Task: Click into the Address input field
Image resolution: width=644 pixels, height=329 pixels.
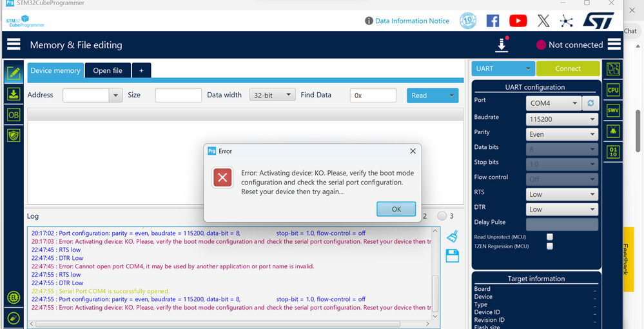Action: coord(86,95)
